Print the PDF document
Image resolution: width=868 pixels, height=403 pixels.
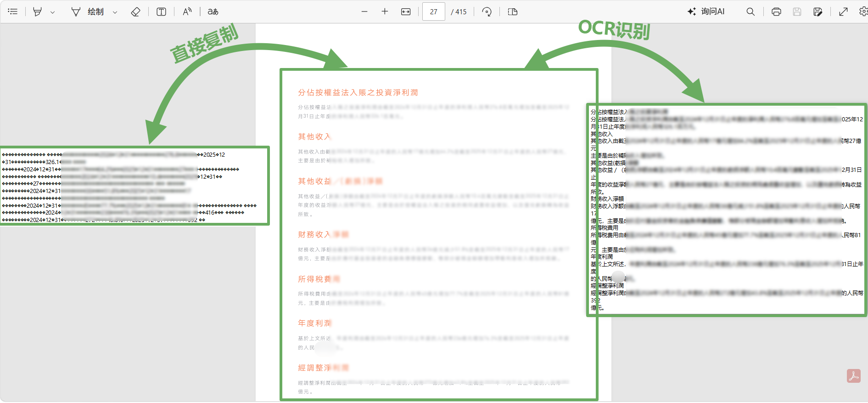[776, 11]
